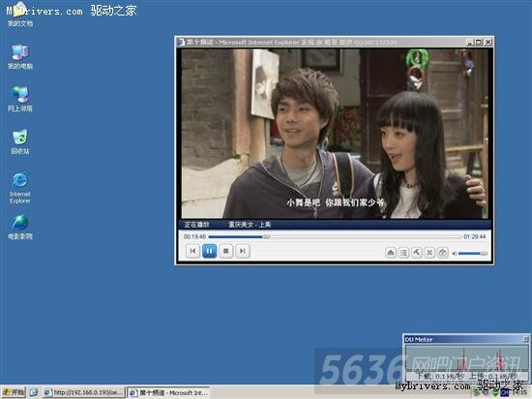This screenshot has width=532, height=399.
Task: Select the My Documents desktop icon
Action: pyautogui.click(x=19, y=15)
